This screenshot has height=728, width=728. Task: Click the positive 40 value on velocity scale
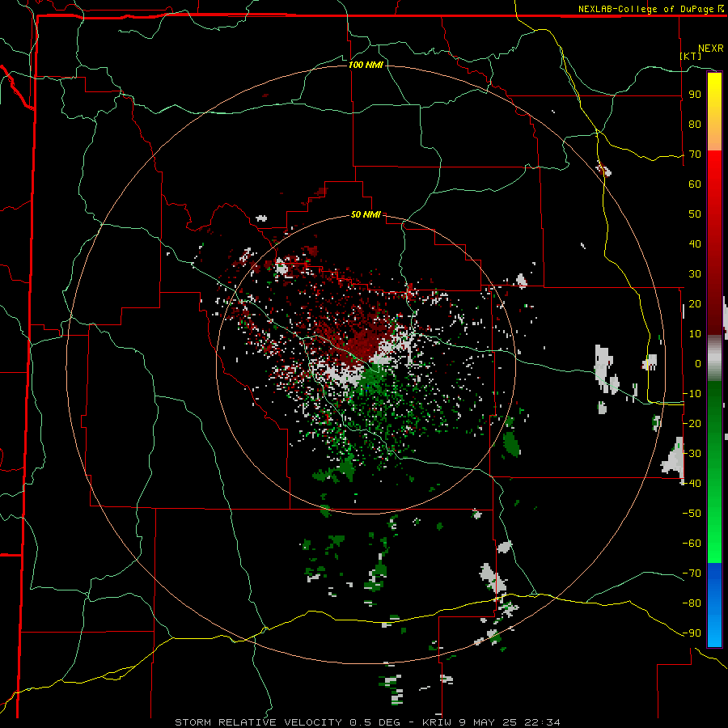click(x=695, y=243)
